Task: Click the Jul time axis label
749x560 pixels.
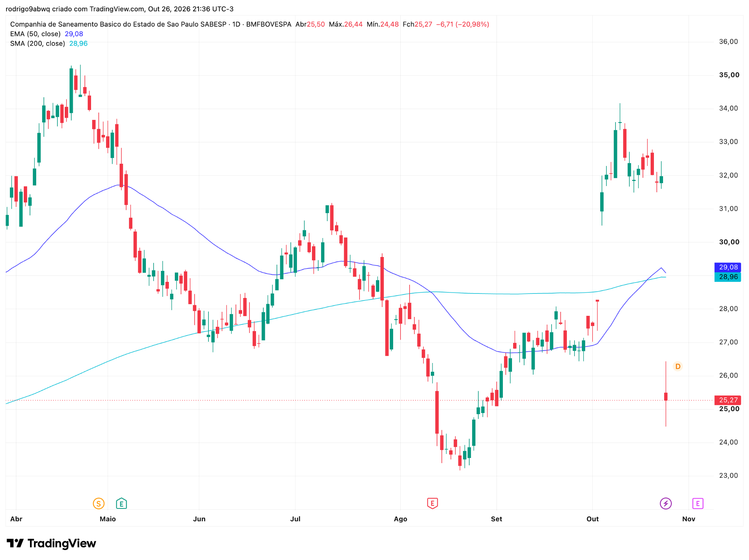Action: click(295, 519)
